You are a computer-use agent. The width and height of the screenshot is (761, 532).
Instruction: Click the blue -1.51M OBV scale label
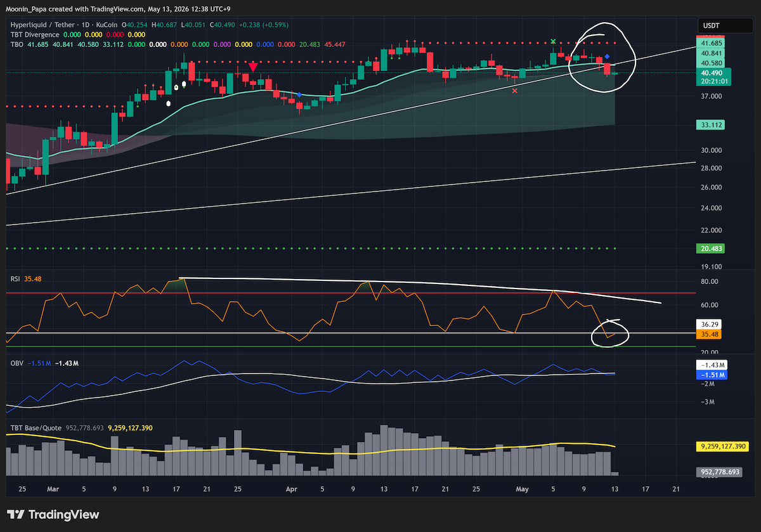pos(712,375)
